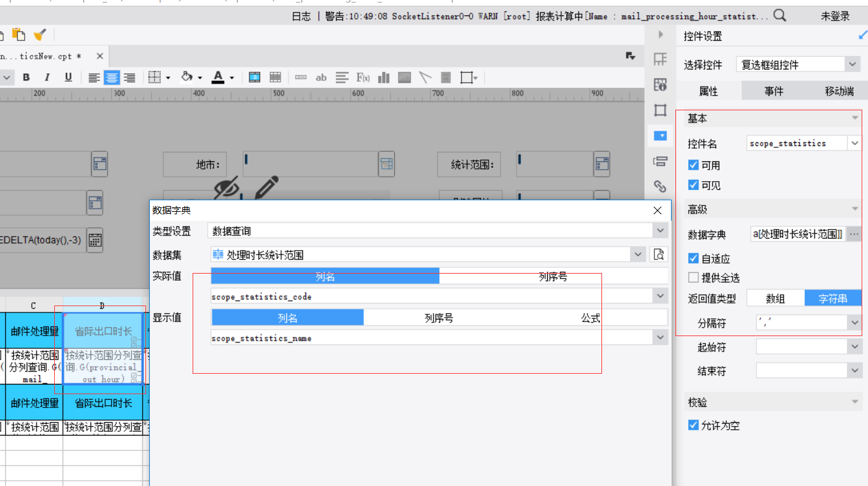Open hyperlink chain icon in sidebar
868x486 pixels.
click(660, 186)
